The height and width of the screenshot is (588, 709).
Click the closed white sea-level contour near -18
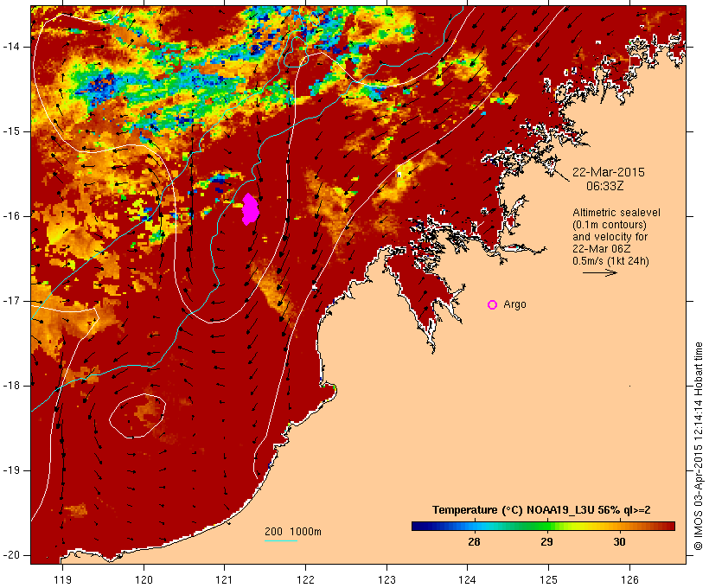(x=137, y=416)
